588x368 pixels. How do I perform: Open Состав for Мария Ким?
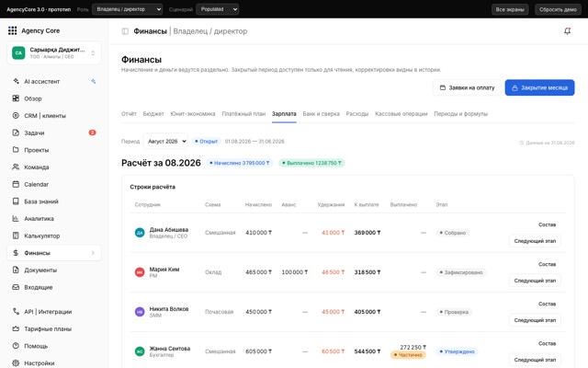(x=548, y=264)
